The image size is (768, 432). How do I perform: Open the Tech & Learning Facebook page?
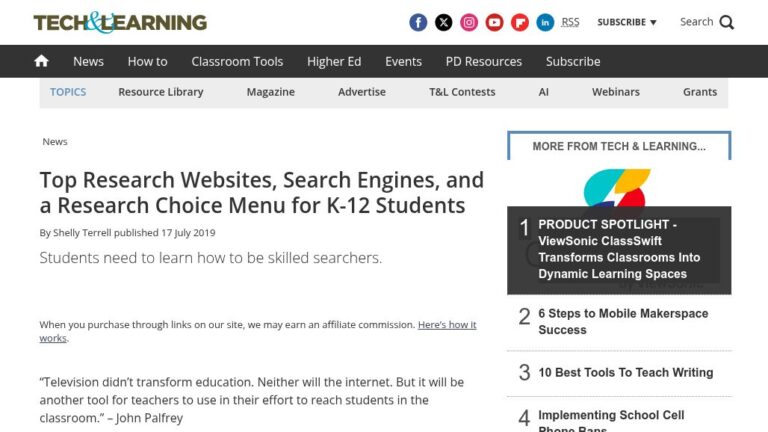click(x=418, y=23)
